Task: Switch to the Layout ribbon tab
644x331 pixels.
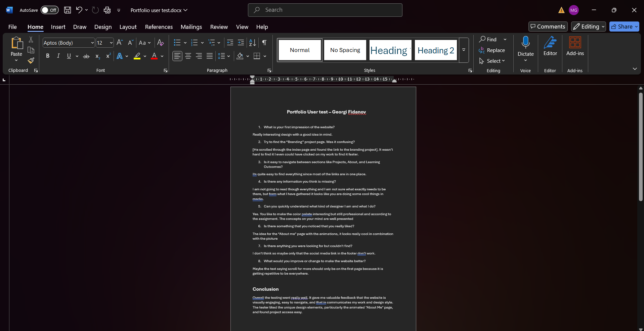Action: coord(128,27)
